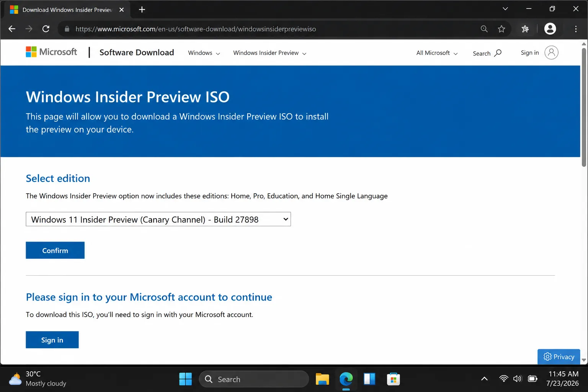Open browser three-dot menu
This screenshot has height=392, width=588.
pos(576,29)
